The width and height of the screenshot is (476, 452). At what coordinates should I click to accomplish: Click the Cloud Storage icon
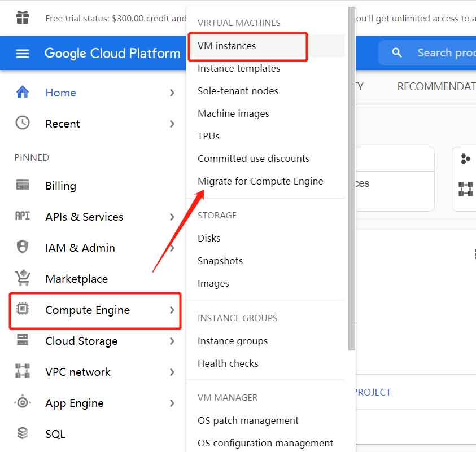(x=23, y=340)
